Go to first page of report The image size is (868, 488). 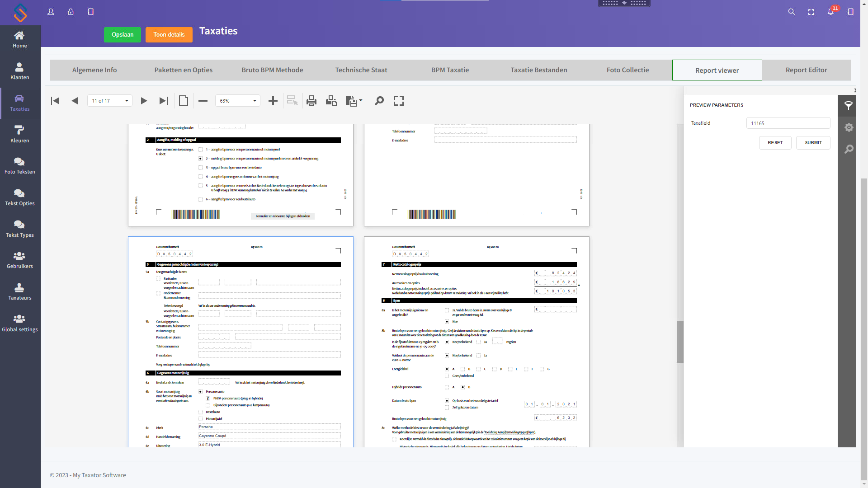tap(55, 101)
